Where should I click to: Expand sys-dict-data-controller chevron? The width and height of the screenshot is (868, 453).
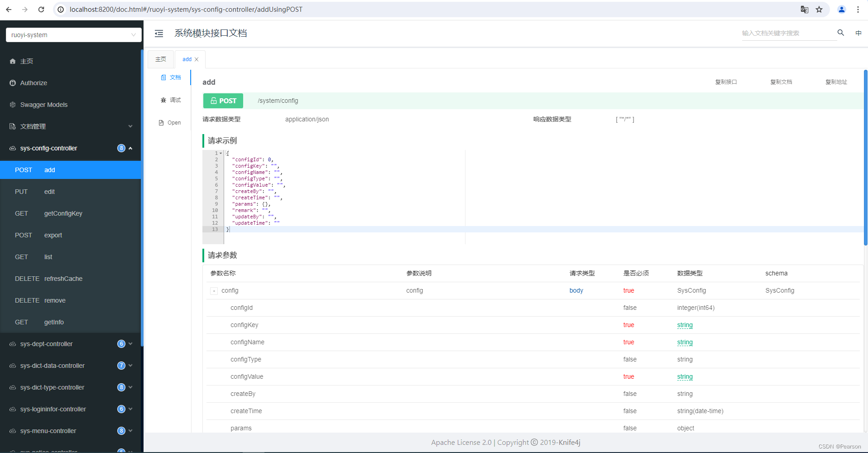click(x=130, y=366)
